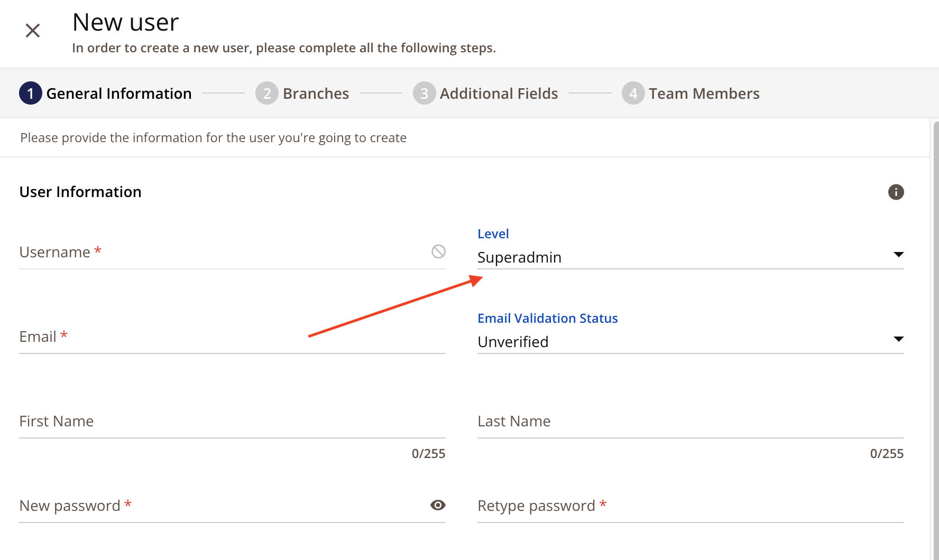939x560 pixels.
Task: Expand the Superadmin level selector chevron
Action: tap(899, 255)
